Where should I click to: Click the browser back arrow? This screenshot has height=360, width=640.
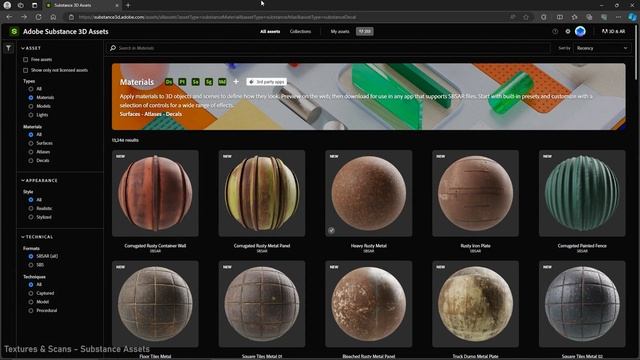point(9,17)
